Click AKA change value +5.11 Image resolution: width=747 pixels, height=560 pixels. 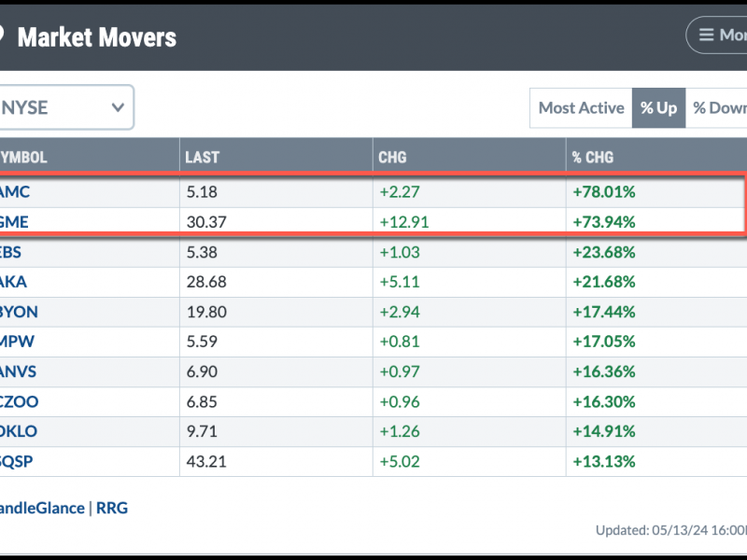[x=400, y=282]
